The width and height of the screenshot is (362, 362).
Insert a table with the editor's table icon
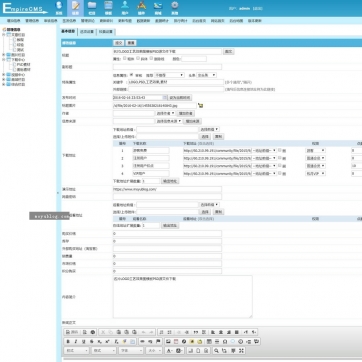click(x=209, y=341)
